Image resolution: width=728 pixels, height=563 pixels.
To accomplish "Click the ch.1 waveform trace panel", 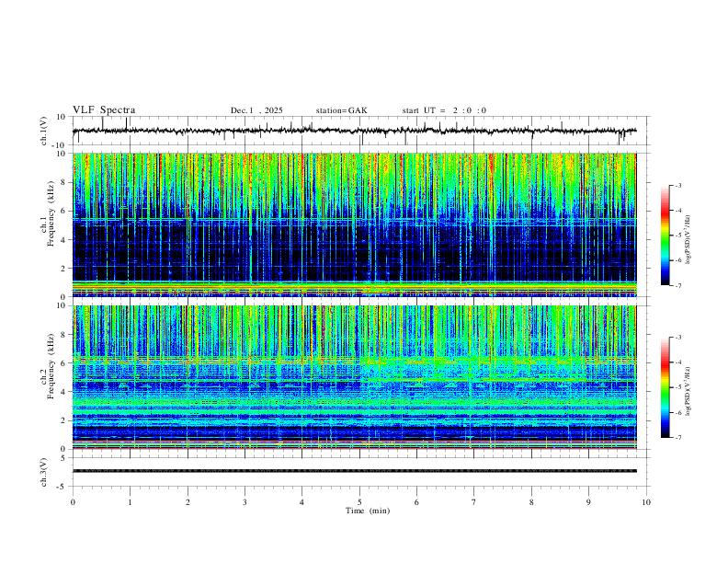I will 360,131.
